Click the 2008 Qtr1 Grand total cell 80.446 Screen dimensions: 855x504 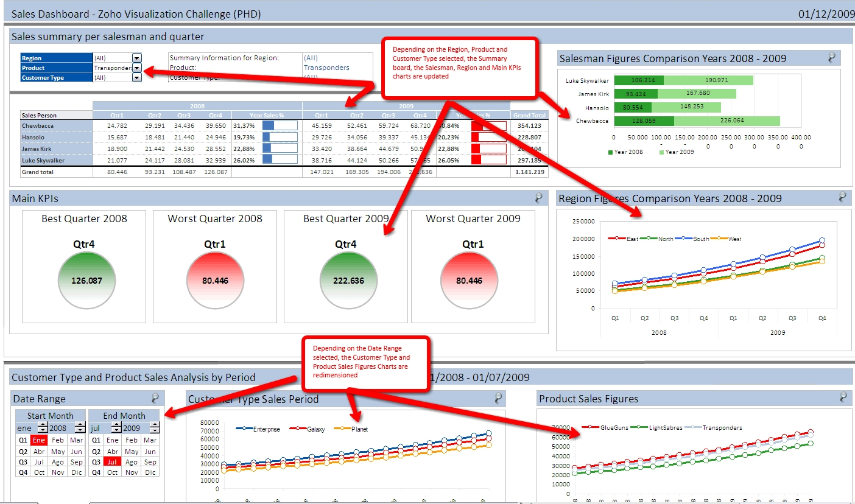[117, 172]
